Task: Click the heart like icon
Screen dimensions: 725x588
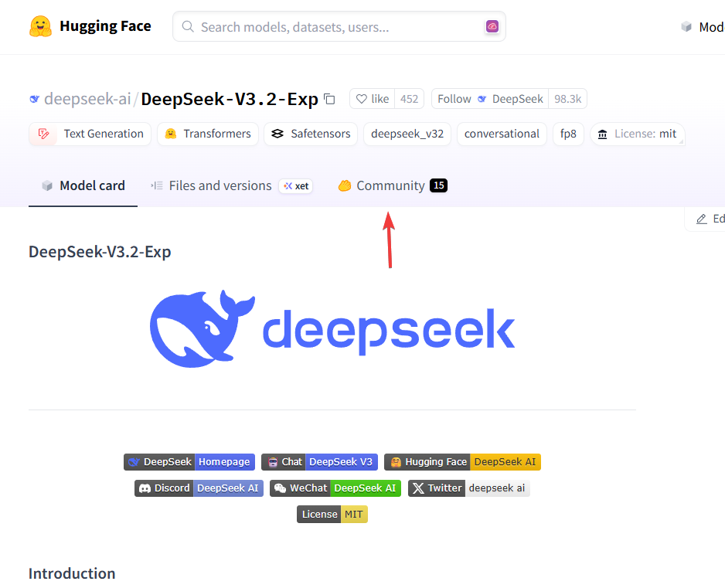Action: coord(362,99)
